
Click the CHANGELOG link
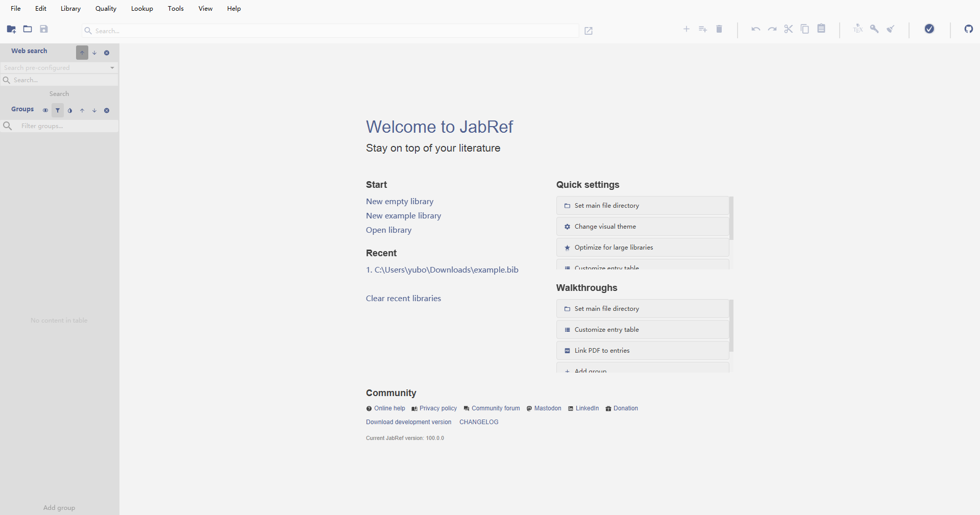click(479, 422)
